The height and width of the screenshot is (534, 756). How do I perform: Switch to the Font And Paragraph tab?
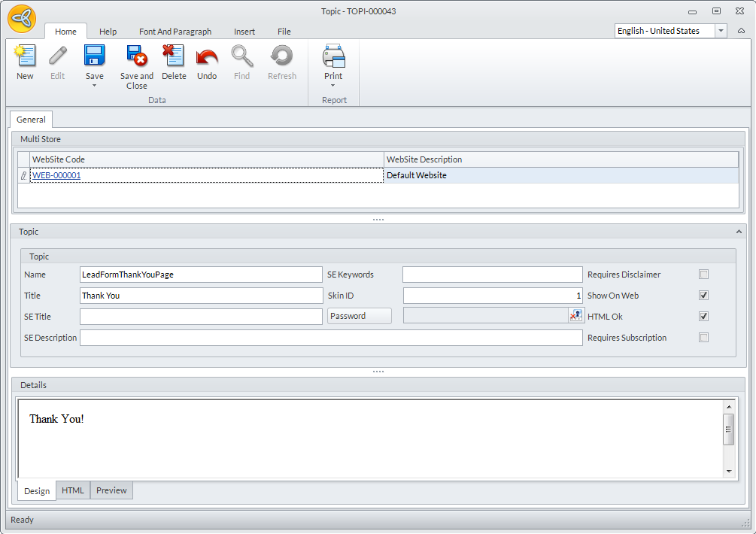coord(175,32)
